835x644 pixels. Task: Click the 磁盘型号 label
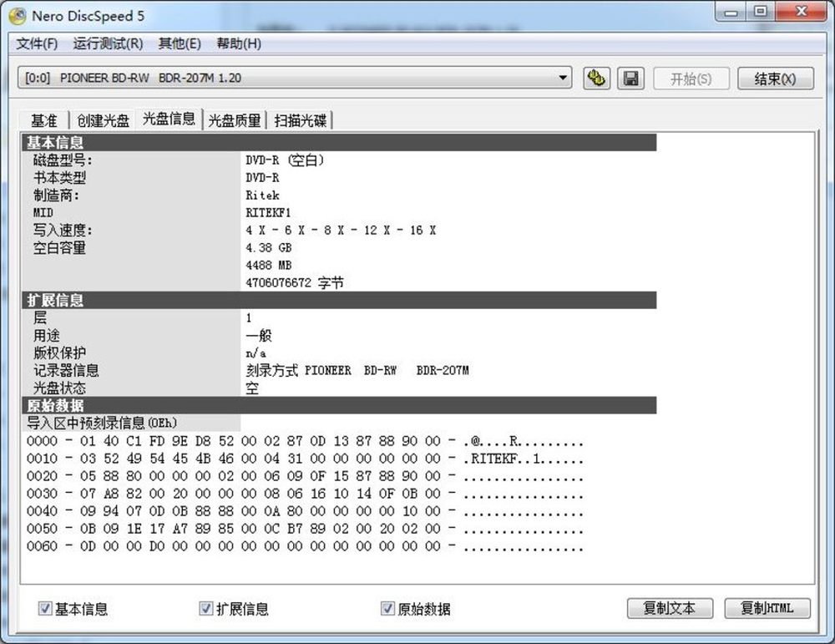pyautogui.click(x=63, y=160)
